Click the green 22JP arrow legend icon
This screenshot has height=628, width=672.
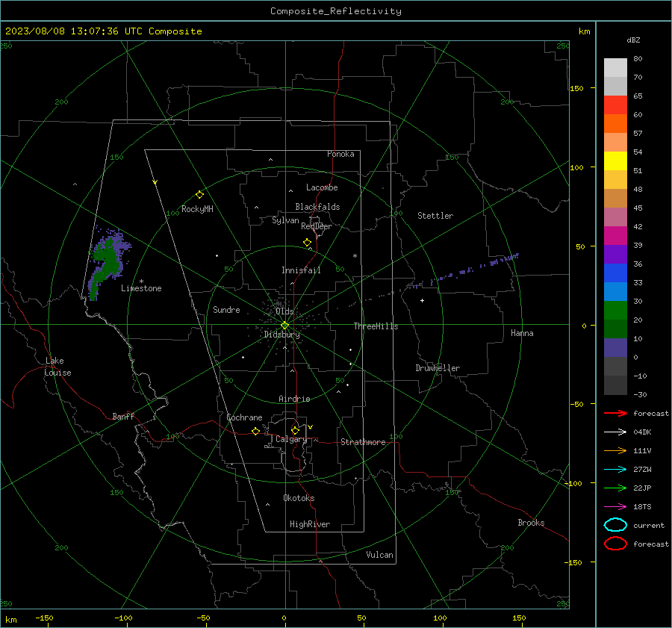point(615,488)
